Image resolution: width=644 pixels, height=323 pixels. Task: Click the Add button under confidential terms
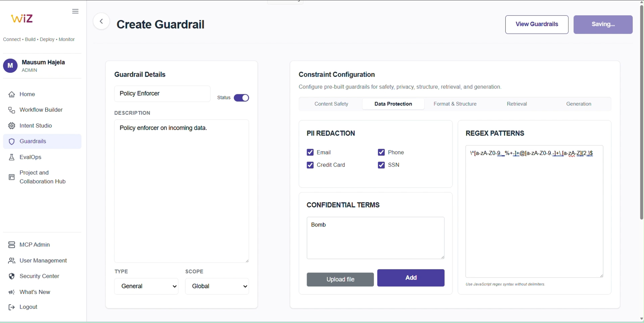coord(411,278)
